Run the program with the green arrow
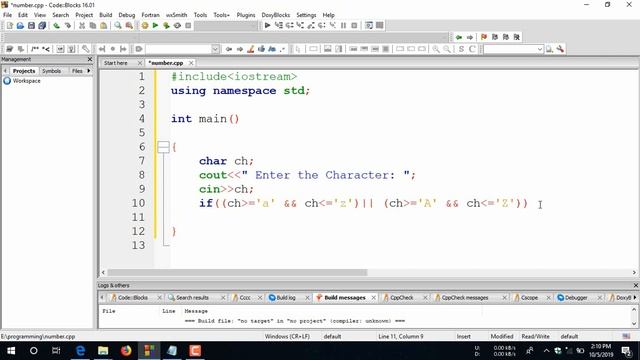 (x=155, y=26)
